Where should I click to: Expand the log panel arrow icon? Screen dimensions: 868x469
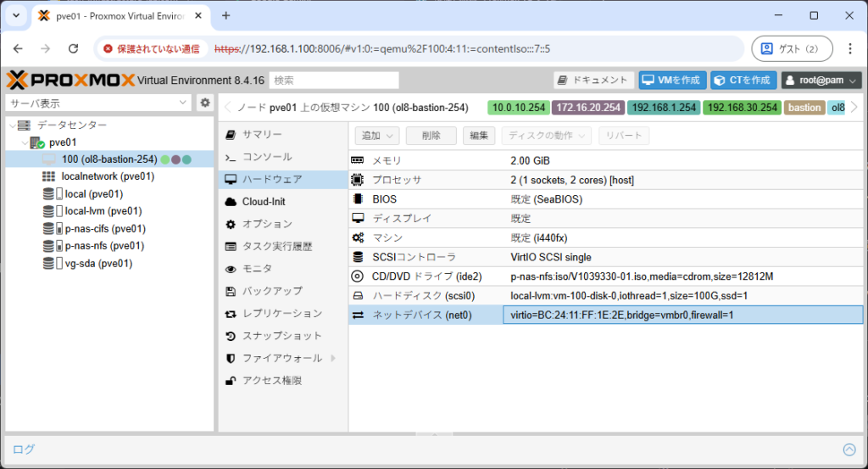click(849, 449)
